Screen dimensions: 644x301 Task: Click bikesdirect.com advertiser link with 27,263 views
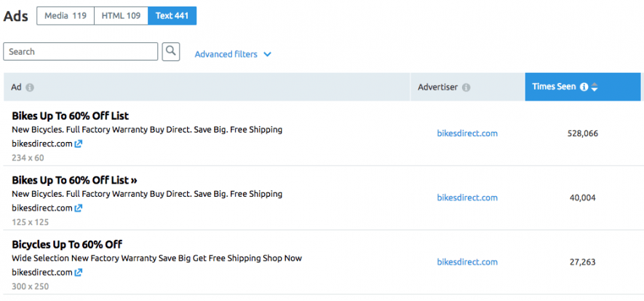pos(467,262)
